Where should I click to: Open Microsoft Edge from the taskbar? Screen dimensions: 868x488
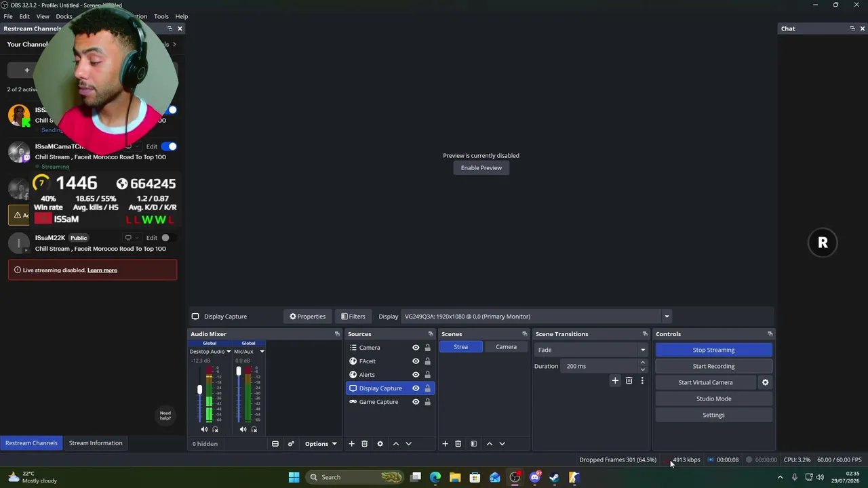click(435, 477)
